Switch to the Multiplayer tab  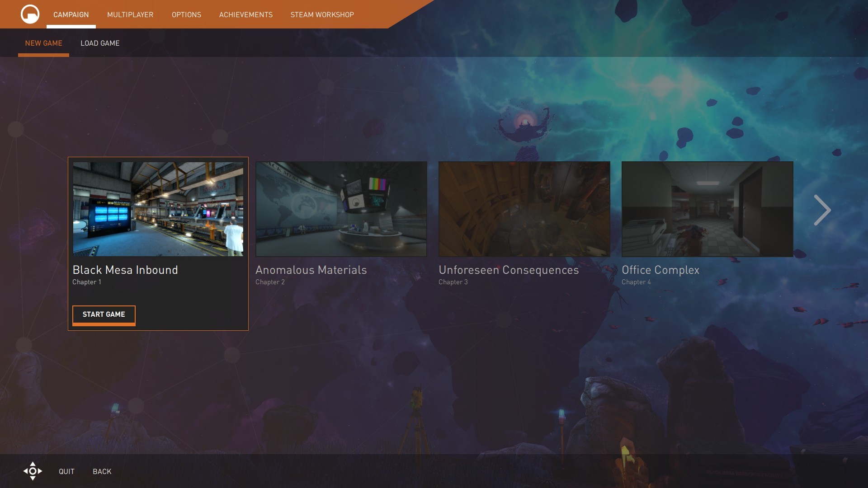(x=130, y=14)
